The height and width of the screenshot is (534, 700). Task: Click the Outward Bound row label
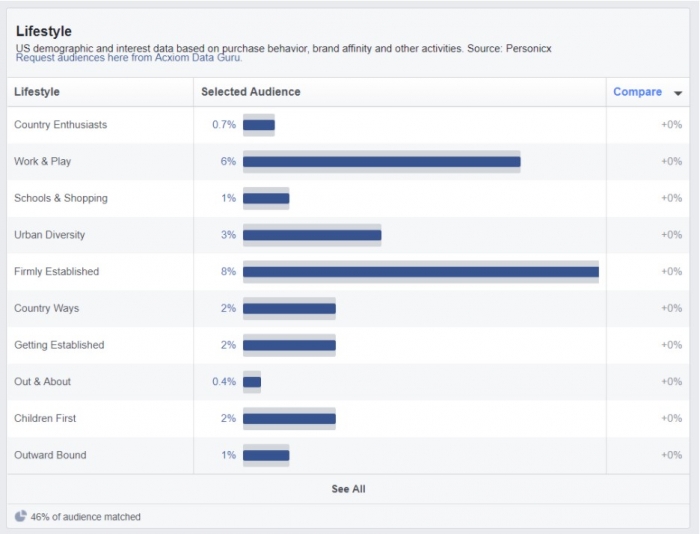(x=50, y=455)
